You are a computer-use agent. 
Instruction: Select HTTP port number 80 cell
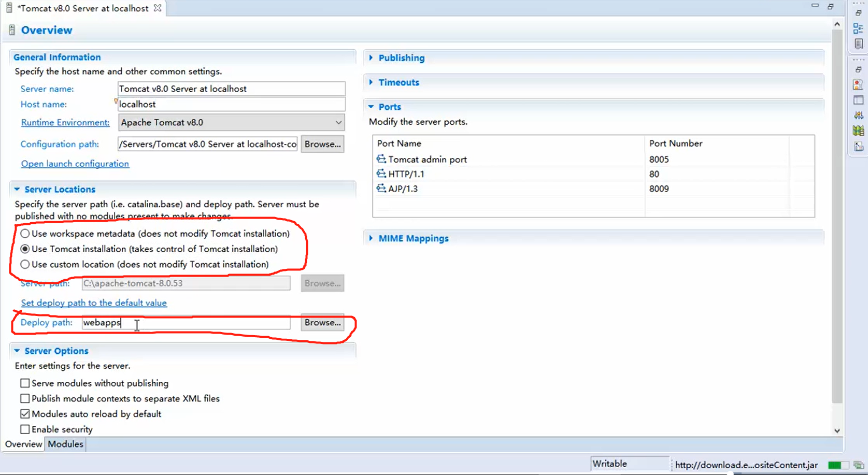654,174
